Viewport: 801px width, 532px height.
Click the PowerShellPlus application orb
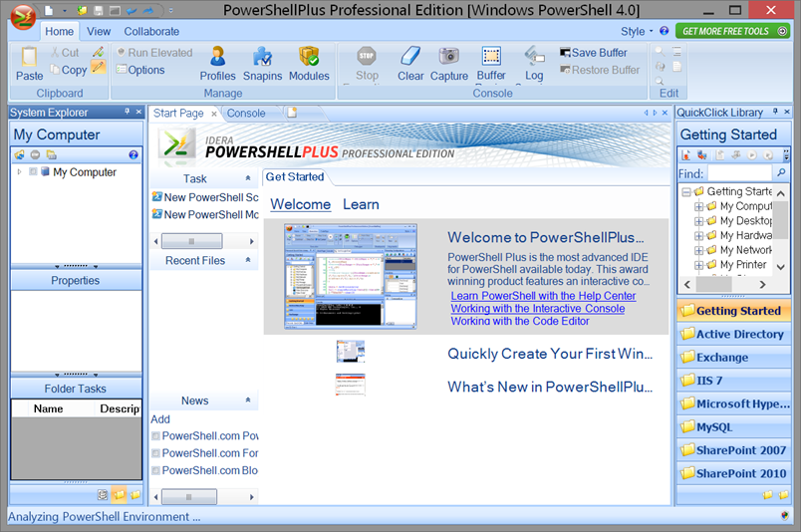tap(23, 18)
